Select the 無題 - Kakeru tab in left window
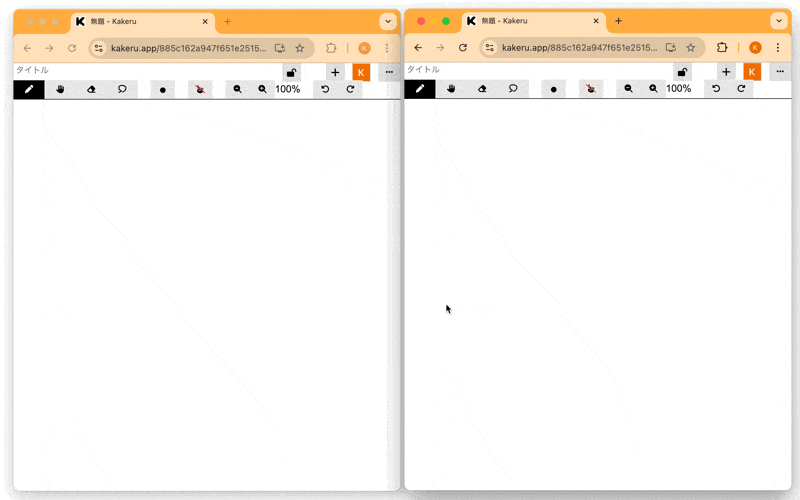Screen dimensions: 800x500 pyautogui.click(x=143, y=21)
